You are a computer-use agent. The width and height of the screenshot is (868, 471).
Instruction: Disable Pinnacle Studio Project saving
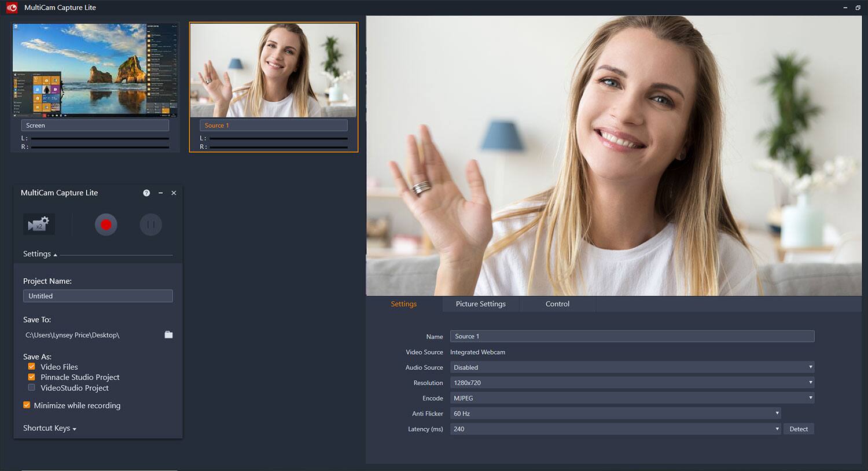(x=32, y=377)
